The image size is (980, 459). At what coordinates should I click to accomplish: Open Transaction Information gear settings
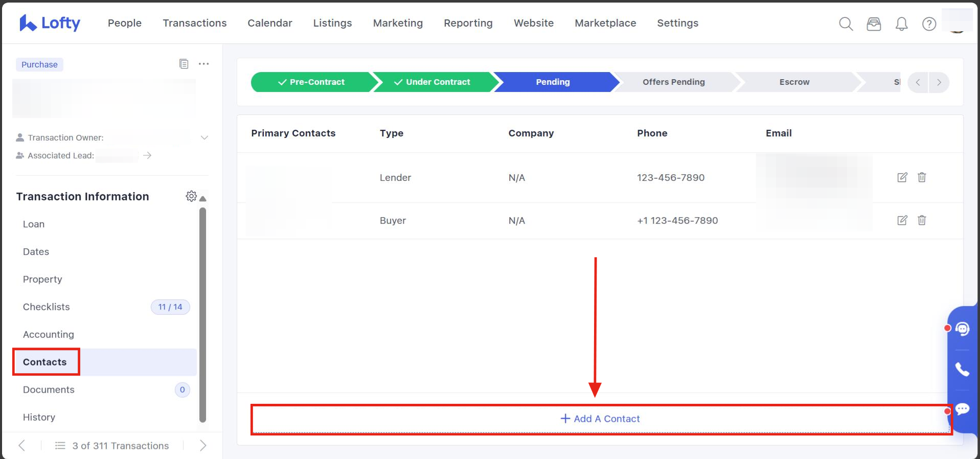pos(191,196)
